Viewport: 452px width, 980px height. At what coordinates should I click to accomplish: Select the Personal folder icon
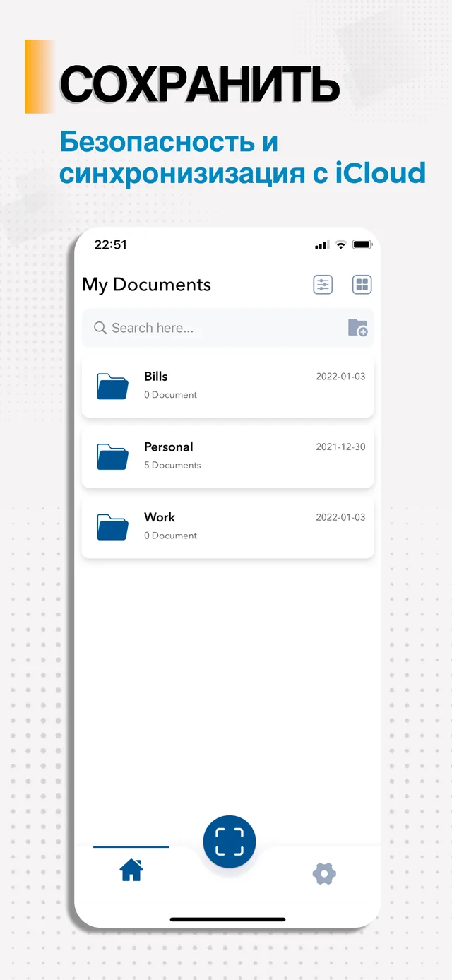pyautogui.click(x=112, y=456)
